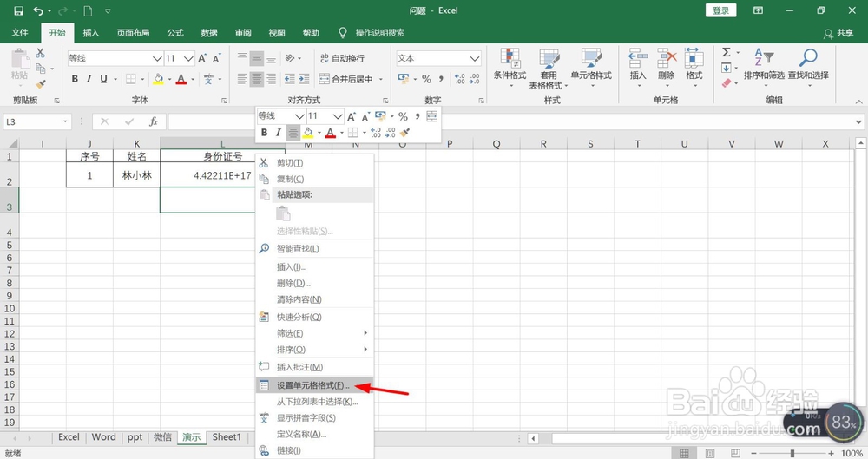Toggle mini toolbar center align
This screenshot has width=868, height=459.
tap(293, 133)
